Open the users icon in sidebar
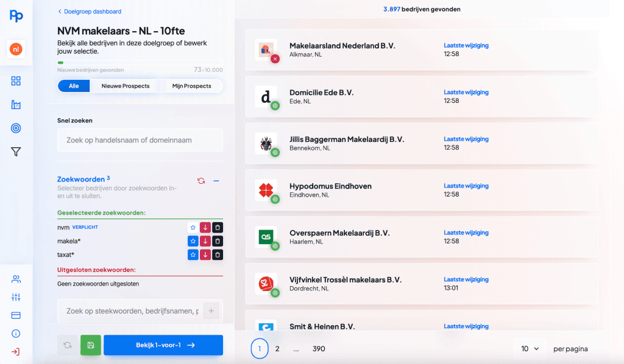The image size is (624, 364). (x=16, y=279)
